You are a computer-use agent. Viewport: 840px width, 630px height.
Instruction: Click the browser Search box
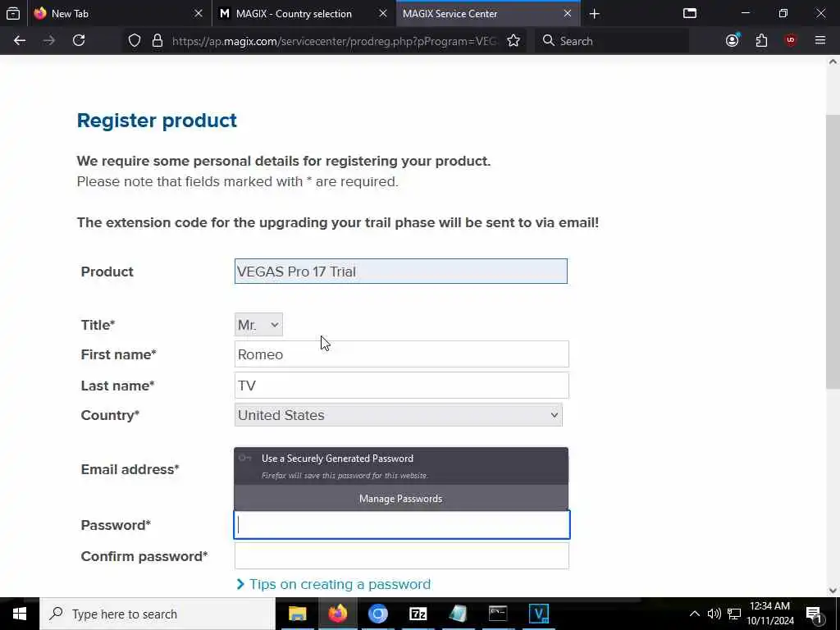[612, 41]
